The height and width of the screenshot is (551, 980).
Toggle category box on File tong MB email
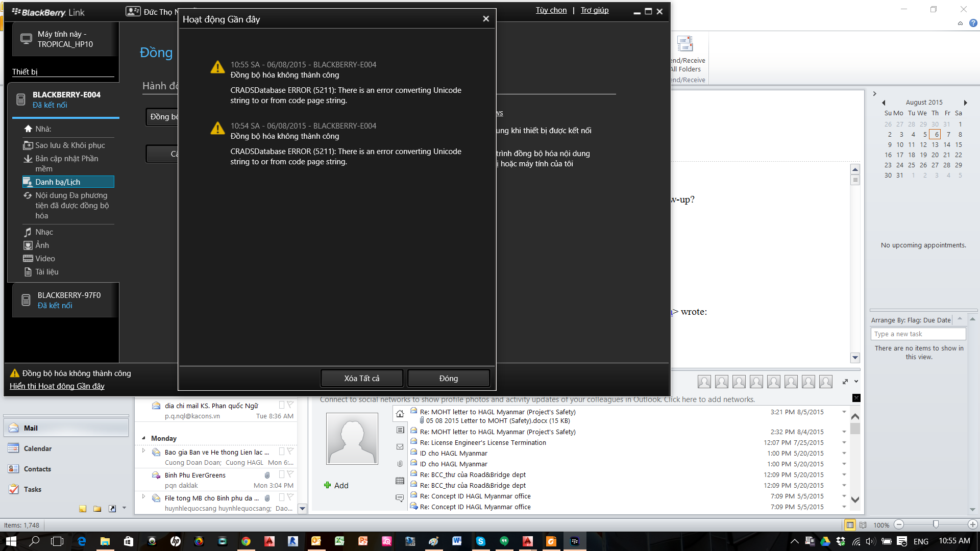[281, 497]
